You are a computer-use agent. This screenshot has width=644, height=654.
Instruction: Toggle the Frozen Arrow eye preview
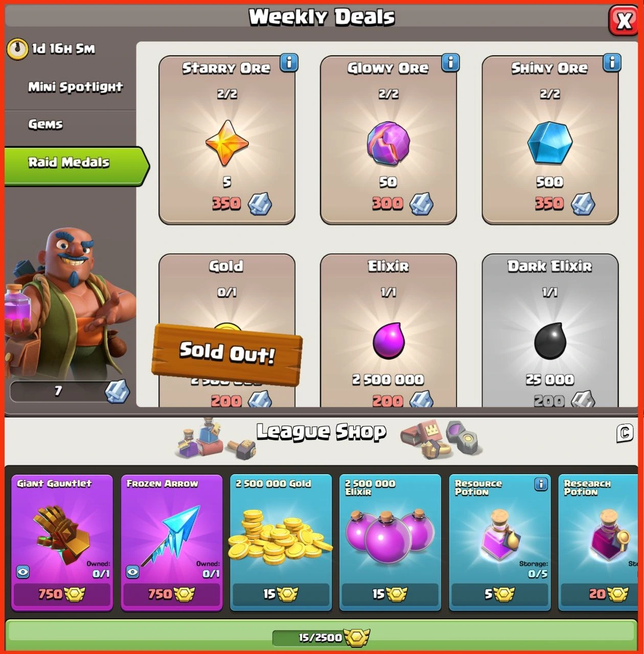(x=132, y=572)
